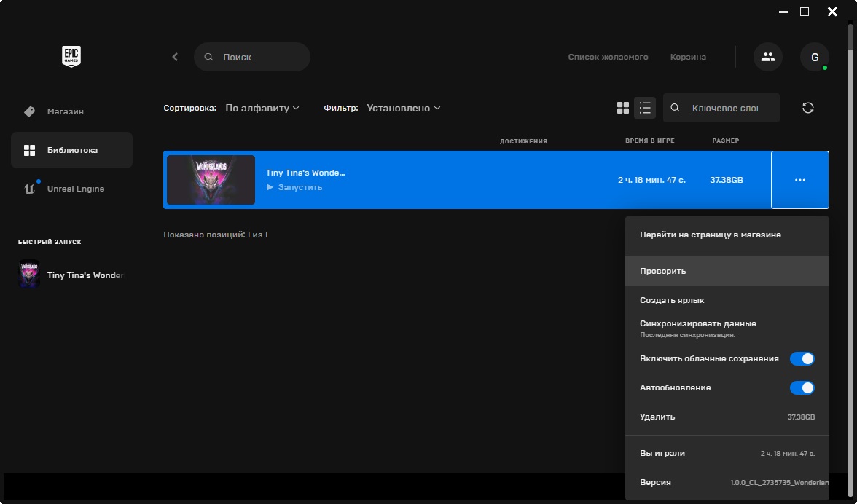The width and height of the screenshot is (857, 504).
Task: Click the Фильтр: label
Action: click(340, 108)
